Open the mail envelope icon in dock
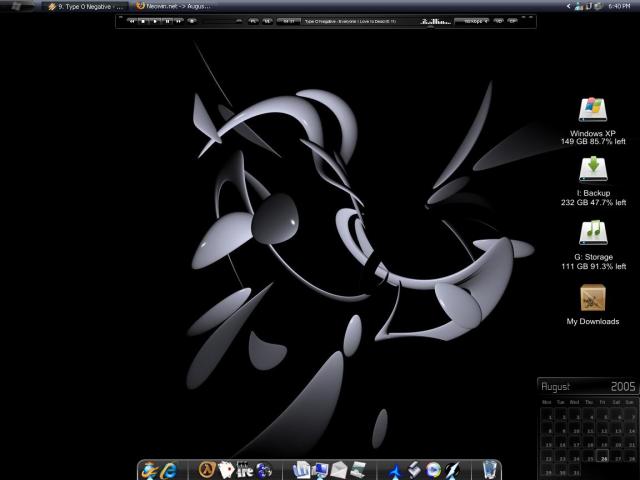The height and width of the screenshot is (480, 640). 339,470
